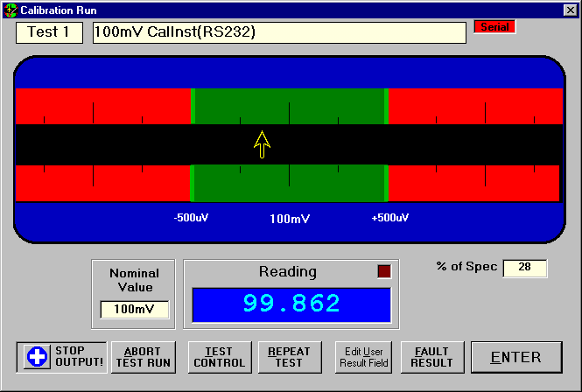The width and height of the screenshot is (582, 392).
Task: Click the % of Spec value field
Action: 524,268
